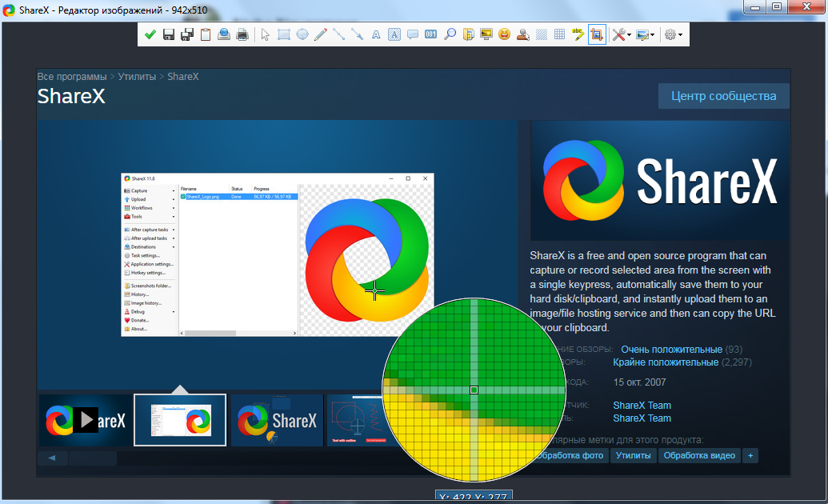Play the ShareX video thumbnail
Screen dimensions: 828x504
[x=86, y=420]
